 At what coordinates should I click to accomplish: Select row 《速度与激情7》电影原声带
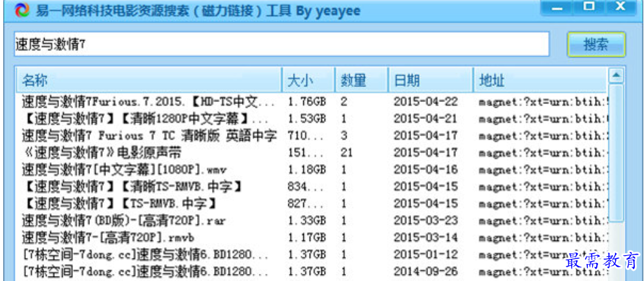[x=311, y=152]
